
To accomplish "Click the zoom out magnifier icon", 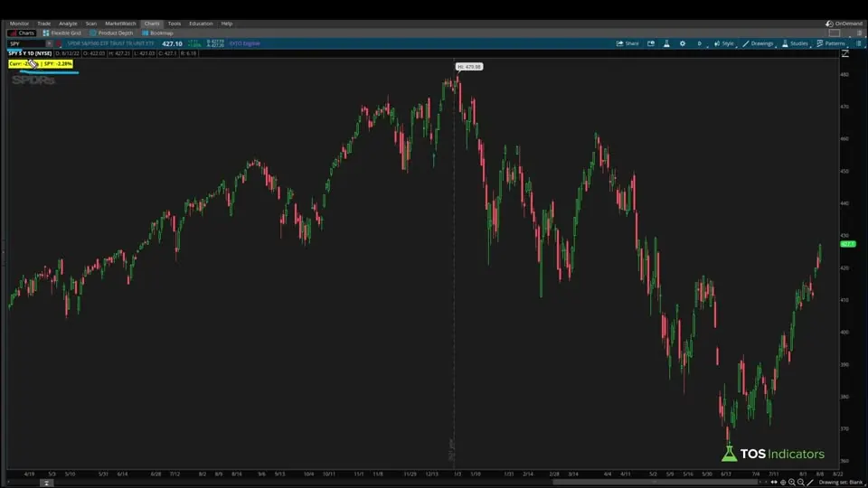I will pyautogui.click(x=800, y=483).
